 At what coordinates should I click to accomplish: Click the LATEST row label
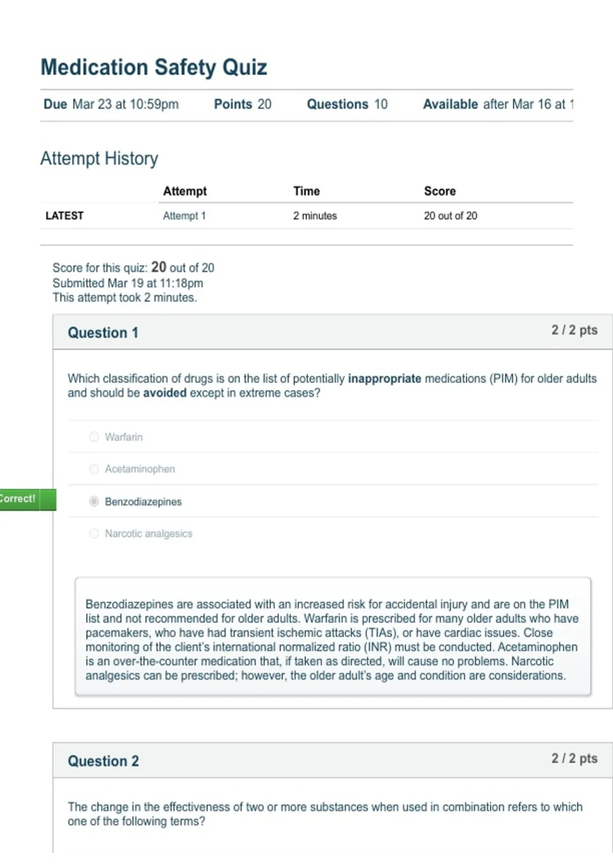click(x=64, y=215)
